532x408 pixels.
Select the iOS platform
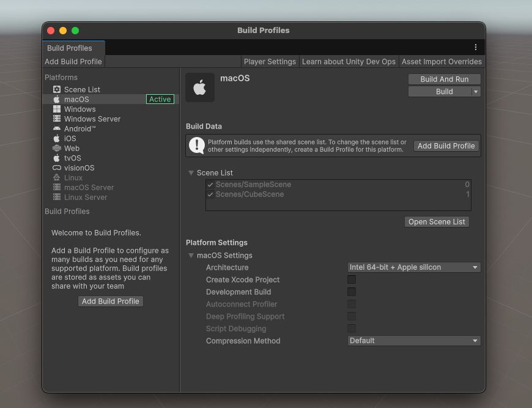111,138
